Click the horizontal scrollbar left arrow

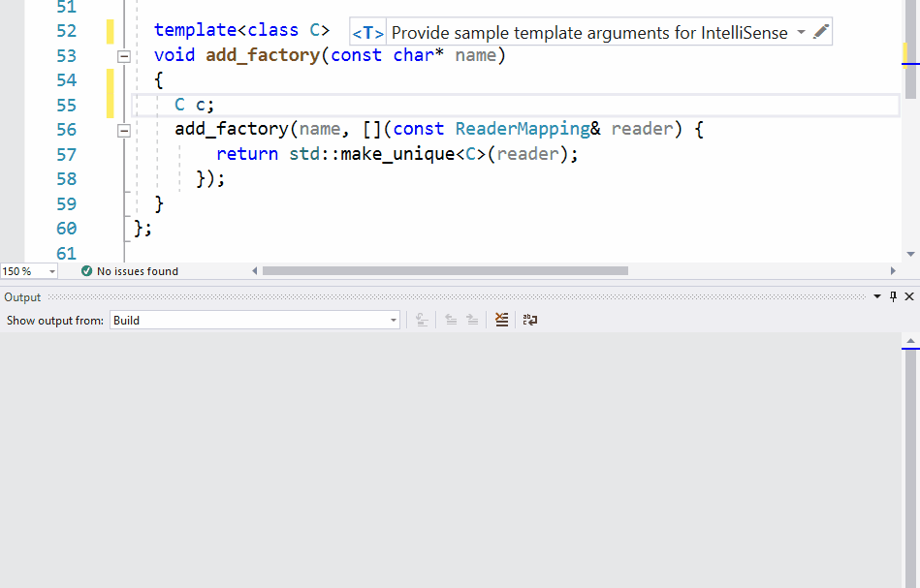click(255, 271)
